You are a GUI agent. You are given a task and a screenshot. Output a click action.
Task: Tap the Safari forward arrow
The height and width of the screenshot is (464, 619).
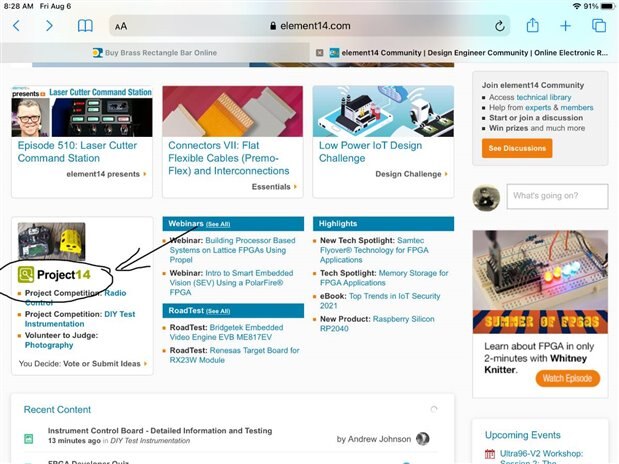point(49,26)
